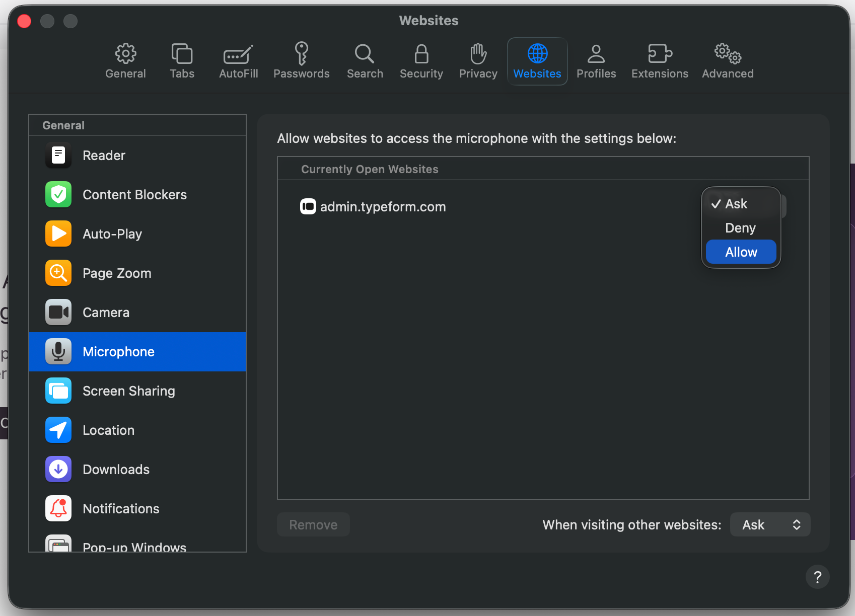The width and height of the screenshot is (855, 616).
Task: Choose Deny in the microphone popup
Action: (x=741, y=228)
